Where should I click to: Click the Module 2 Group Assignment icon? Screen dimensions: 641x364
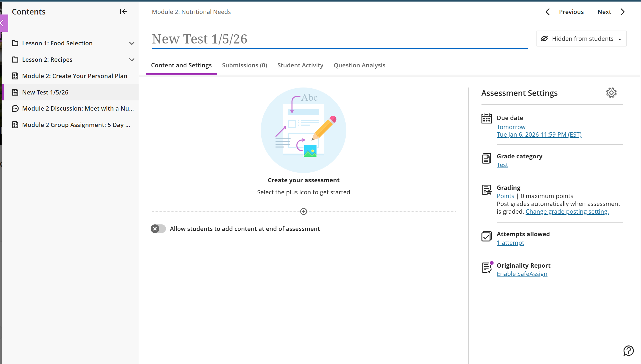pos(15,125)
